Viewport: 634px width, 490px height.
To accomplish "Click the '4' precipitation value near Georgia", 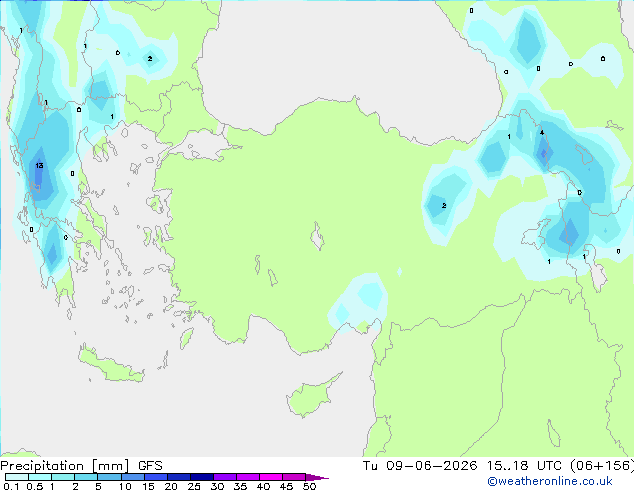I will click(542, 132).
